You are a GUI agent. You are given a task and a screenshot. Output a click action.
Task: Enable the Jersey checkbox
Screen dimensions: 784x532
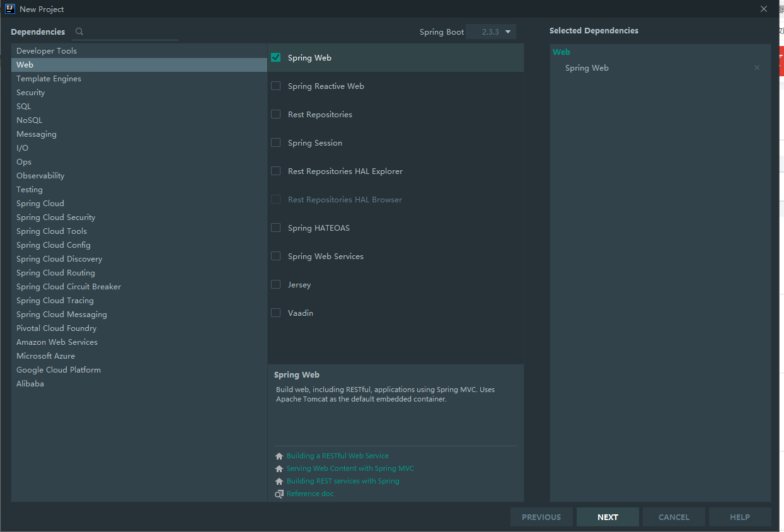pos(275,284)
